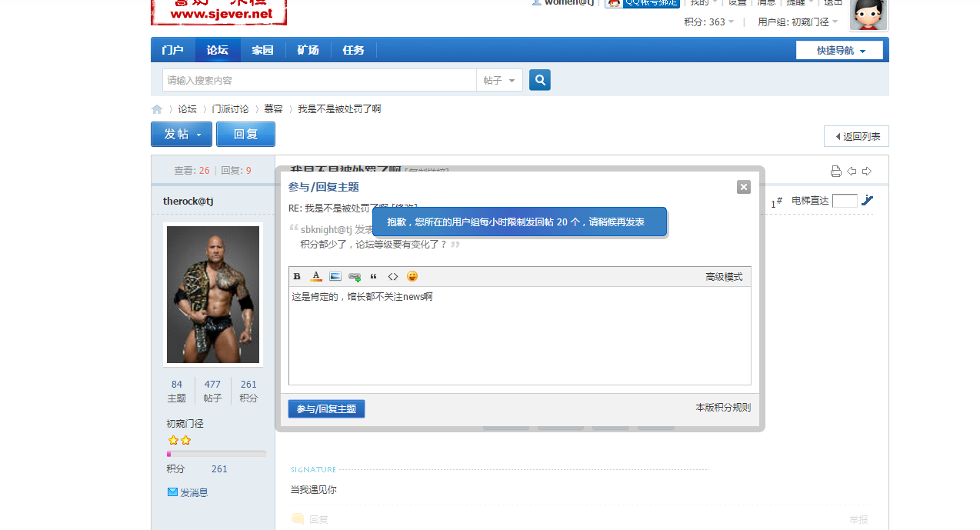Open the 任务 navigation tab
Image resolution: width=980 pixels, height=530 pixels.
(354, 50)
